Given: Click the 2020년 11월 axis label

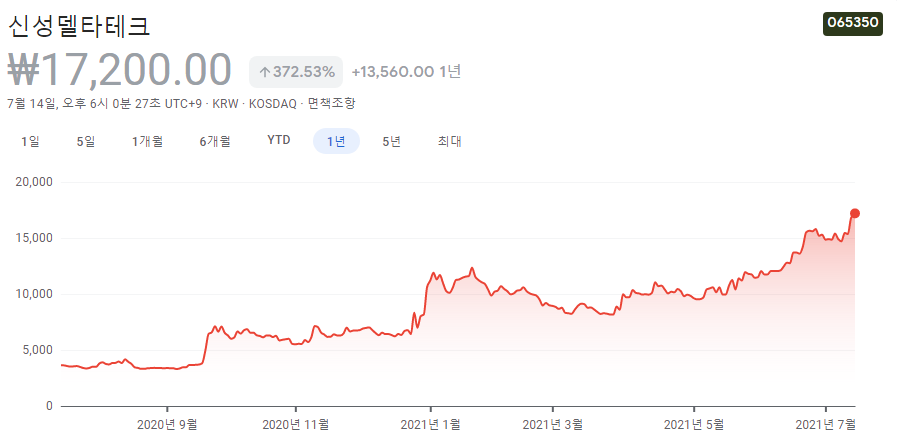Looking at the screenshot, I should pyautogui.click(x=296, y=424).
